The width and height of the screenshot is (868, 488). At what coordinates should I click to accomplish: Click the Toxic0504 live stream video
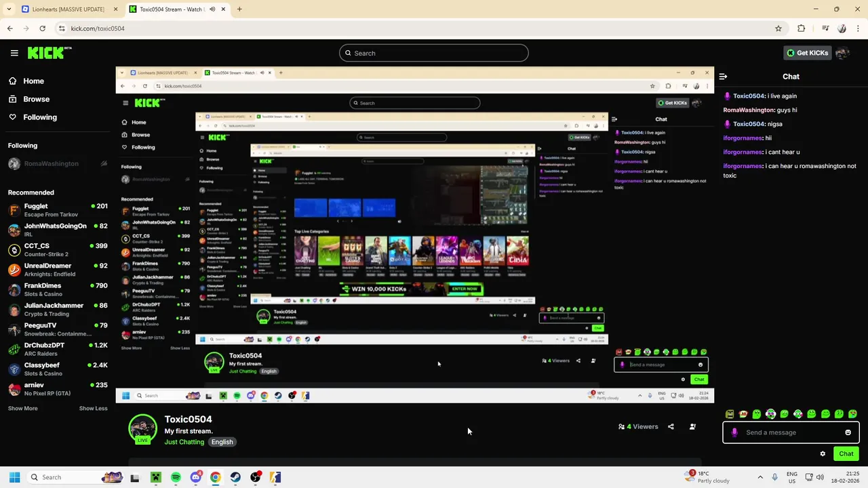414,235
